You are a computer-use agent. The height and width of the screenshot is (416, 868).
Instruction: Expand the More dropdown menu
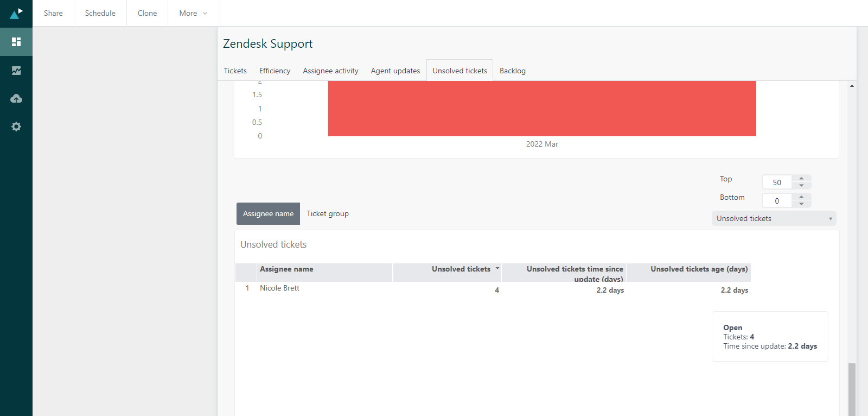pos(194,13)
